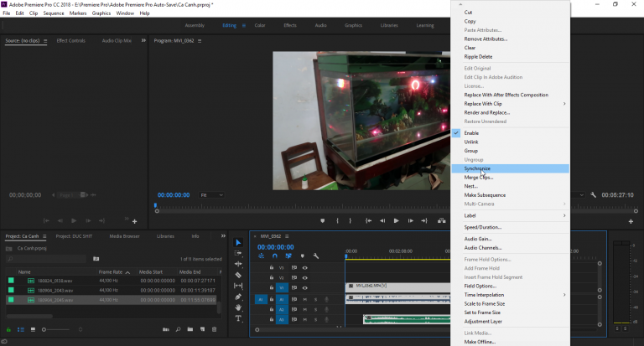Click Automate to Sequence icon
Screen dimensions: 644x346
(x=166, y=329)
